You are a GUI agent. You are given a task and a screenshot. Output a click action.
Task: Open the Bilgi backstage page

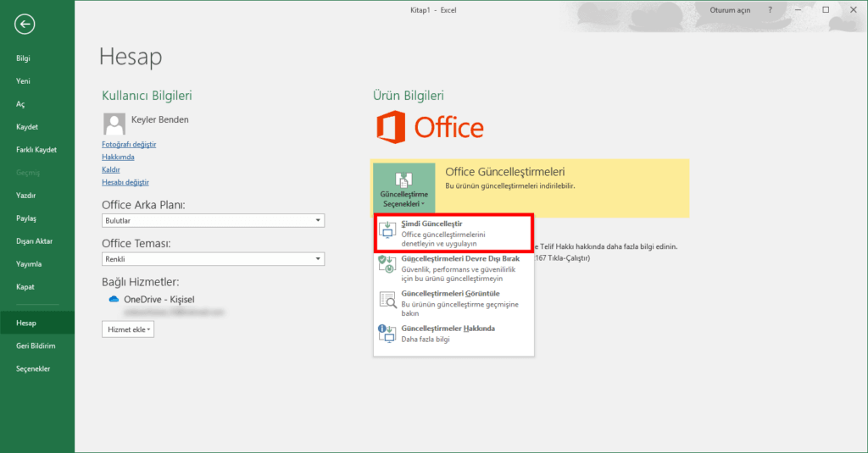click(23, 58)
